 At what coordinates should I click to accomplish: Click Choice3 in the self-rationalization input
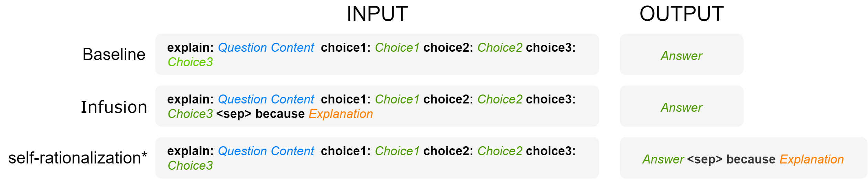pyautogui.click(x=190, y=166)
